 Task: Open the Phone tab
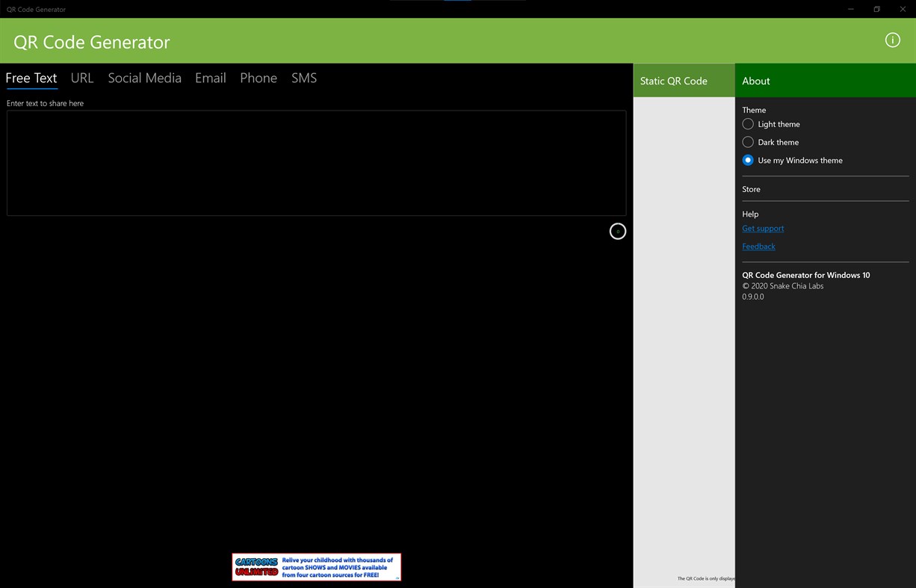[x=258, y=78]
